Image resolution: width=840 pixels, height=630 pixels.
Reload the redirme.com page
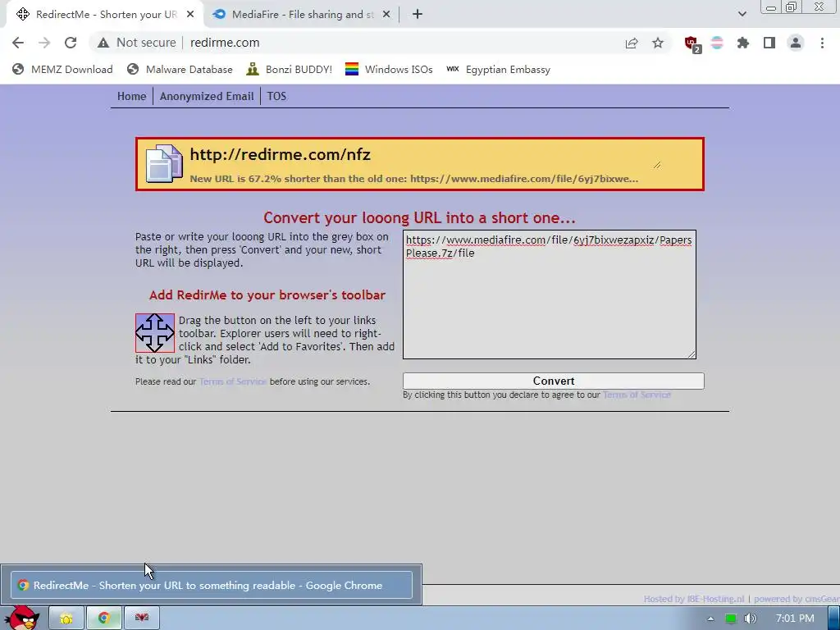[x=71, y=43]
